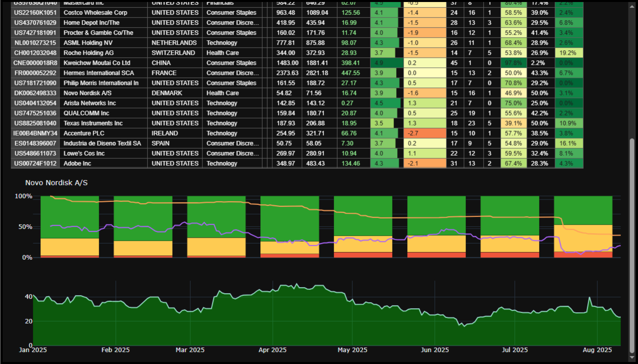The width and height of the screenshot is (638, 364).
Task: Click Procter & Gamble Co/The cell
Action: tap(103, 33)
